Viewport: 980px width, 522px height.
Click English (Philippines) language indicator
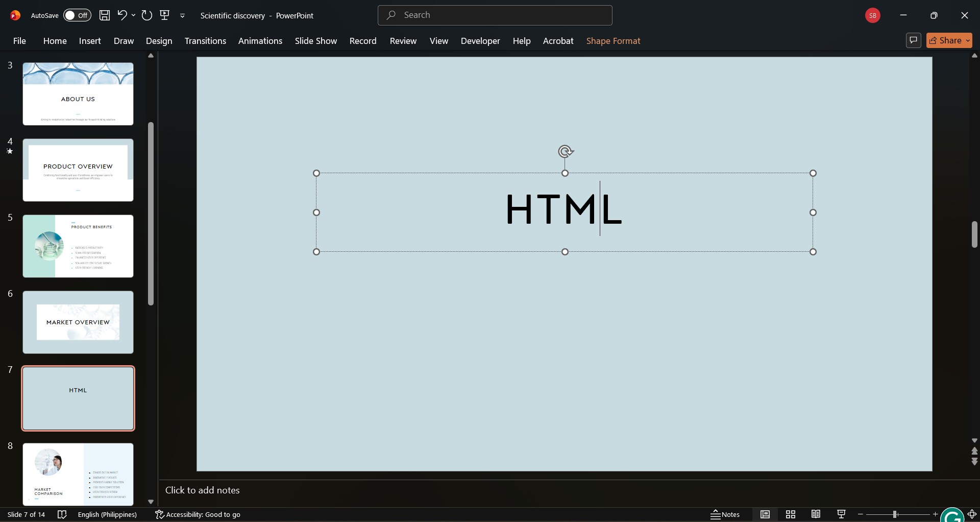point(107,514)
